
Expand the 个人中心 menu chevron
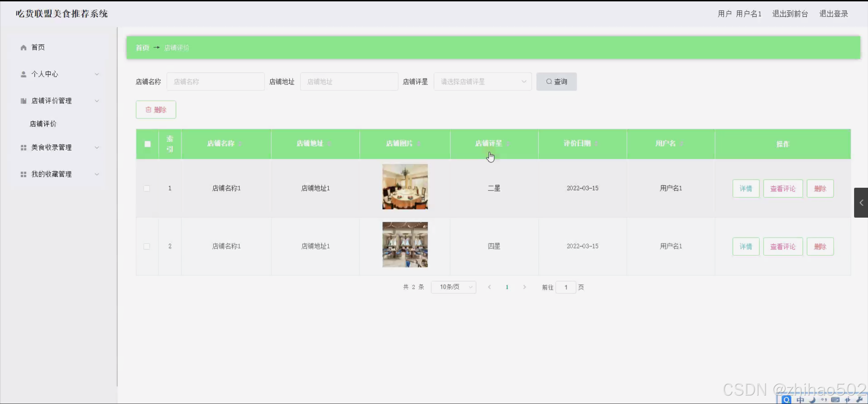click(x=97, y=74)
